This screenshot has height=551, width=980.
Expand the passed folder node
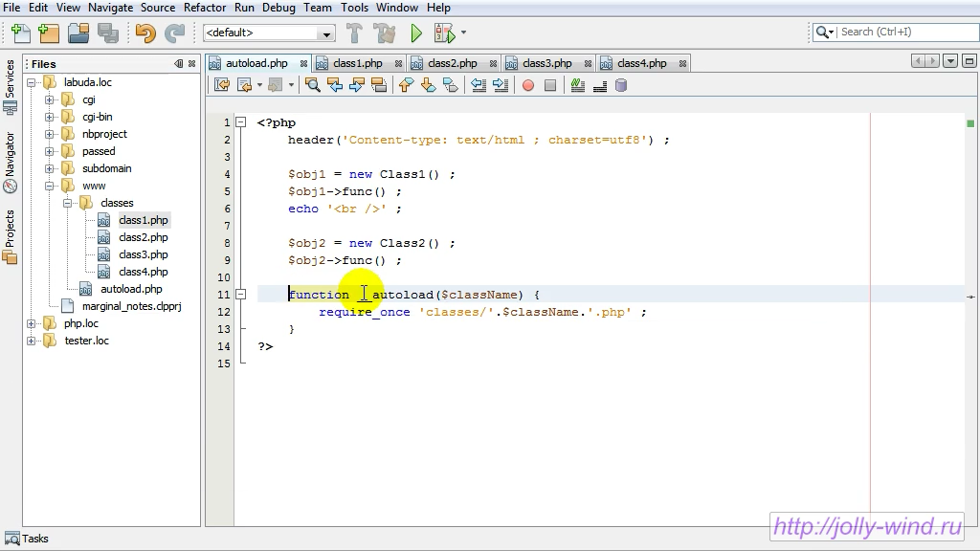[50, 151]
